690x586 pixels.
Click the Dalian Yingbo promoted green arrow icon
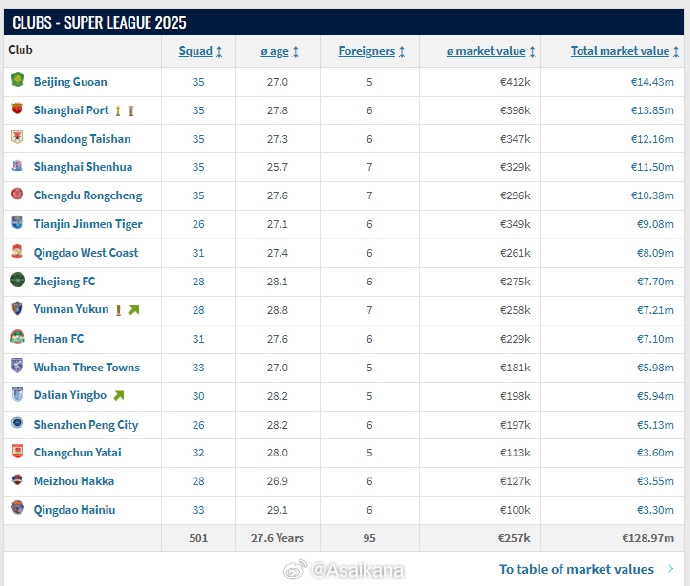click(119, 396)
